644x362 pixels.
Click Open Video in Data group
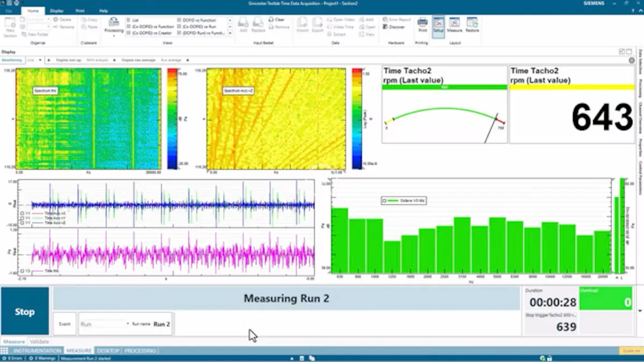[x=340, y=19]
